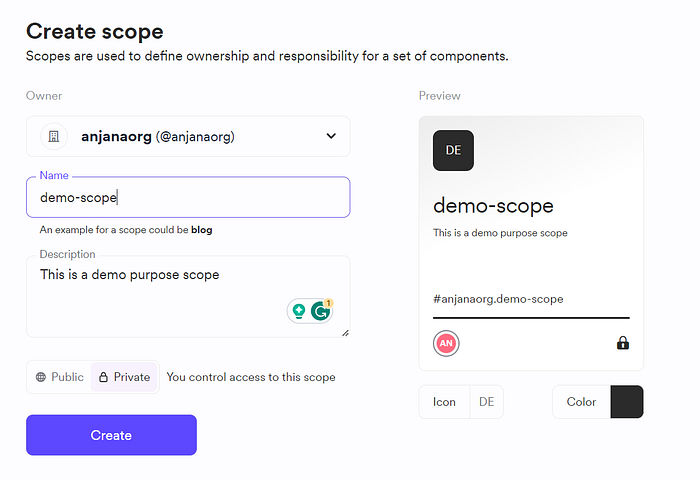Screen dimensions: 700x480
Task: Click the DE scope avatar in preview
Action: pyautogui.click(x=453, y=150)
